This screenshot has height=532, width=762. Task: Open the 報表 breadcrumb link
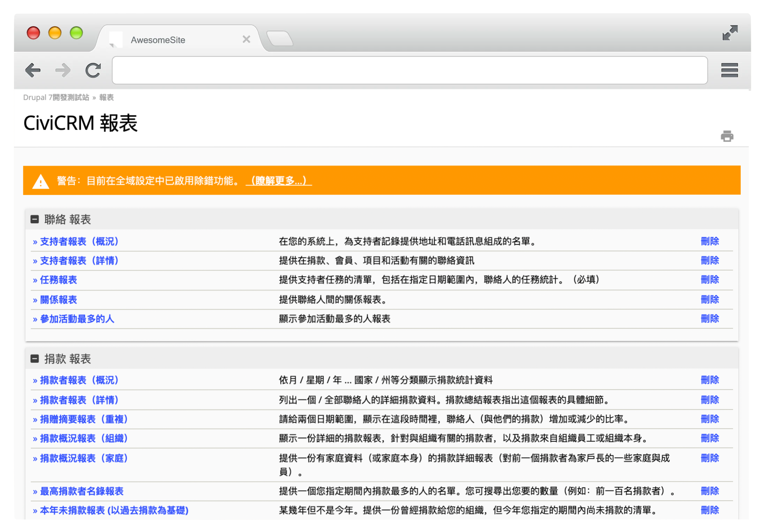point(106,97)
